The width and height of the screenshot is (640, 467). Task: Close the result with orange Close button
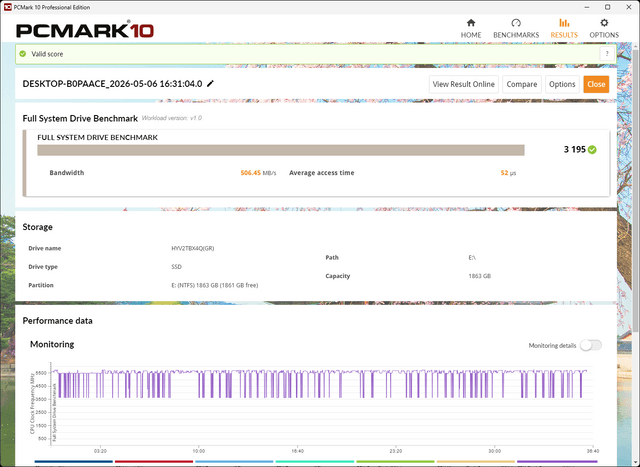[596, 84]
